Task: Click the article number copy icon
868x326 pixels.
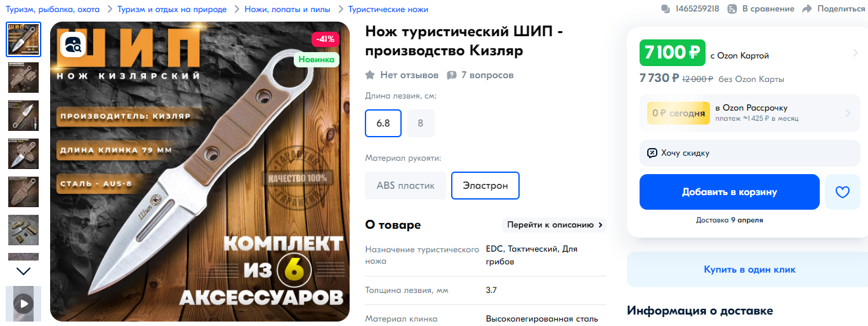Action: tap(666, 9)
